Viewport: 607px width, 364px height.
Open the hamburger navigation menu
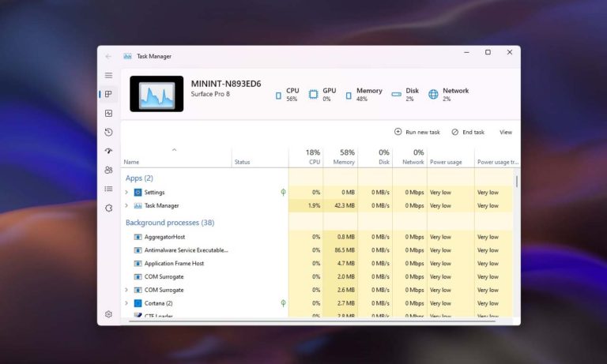tap(109, 76)
